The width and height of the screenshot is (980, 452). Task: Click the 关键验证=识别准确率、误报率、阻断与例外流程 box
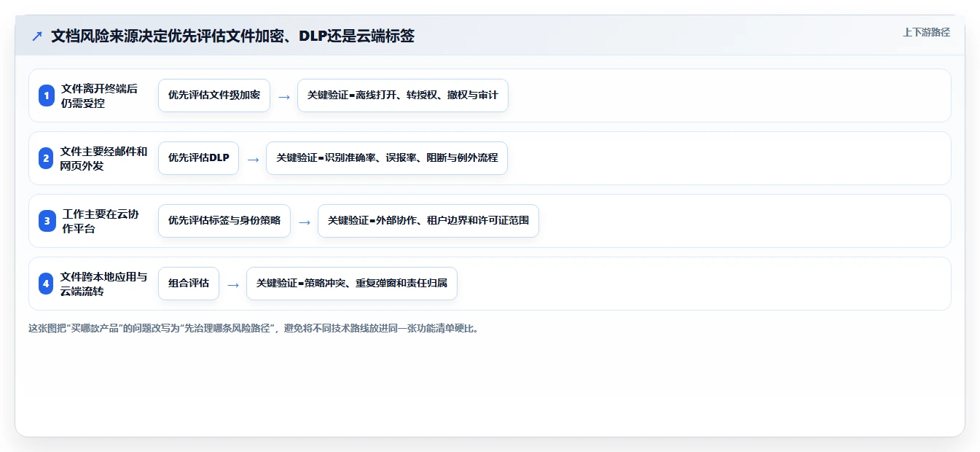pos(387,158)
